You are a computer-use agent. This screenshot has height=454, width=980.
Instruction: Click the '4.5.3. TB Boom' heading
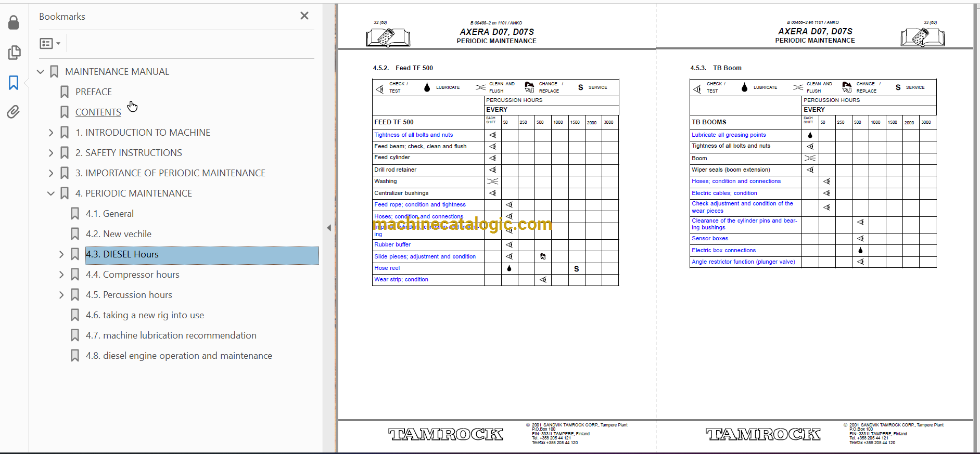click(x=716, y=68)
